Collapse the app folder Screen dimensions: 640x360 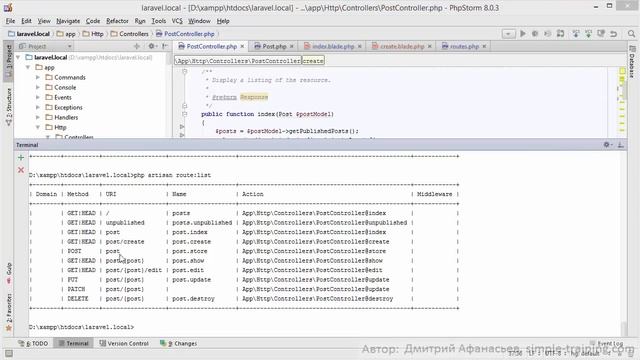coord(28,67)
